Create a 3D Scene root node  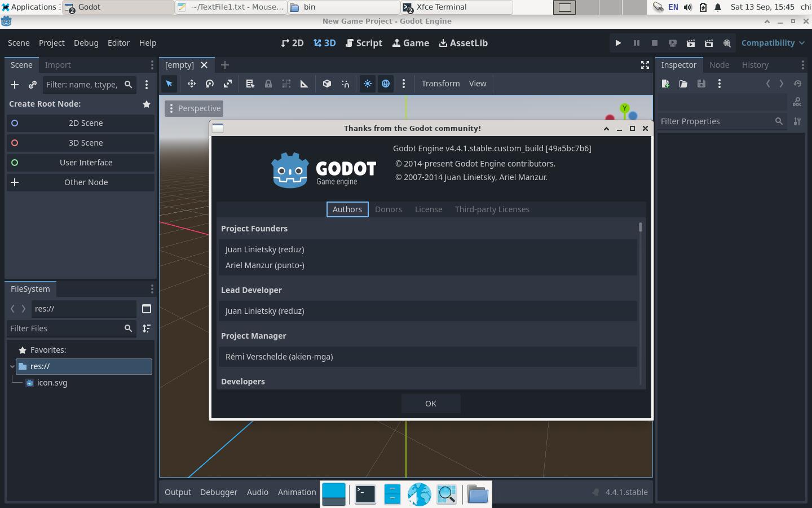pyautogui.click(x=81, y=143)
